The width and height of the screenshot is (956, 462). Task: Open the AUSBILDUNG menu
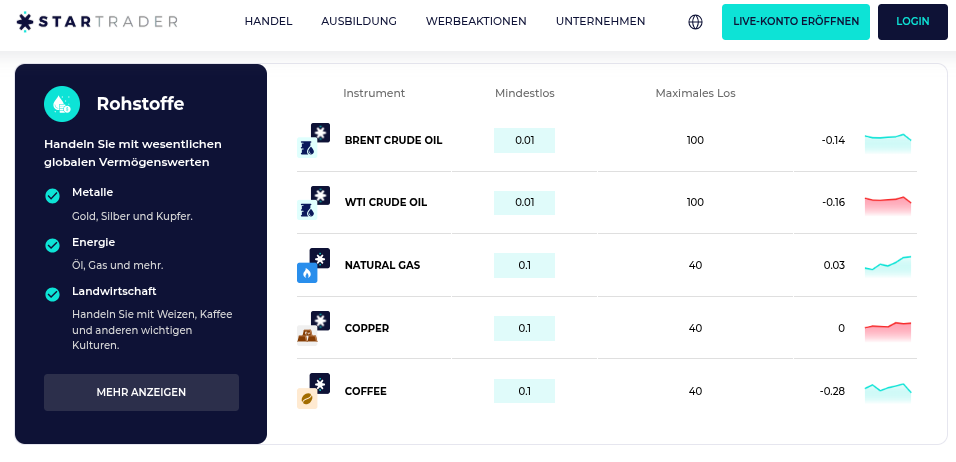point(359,21)
